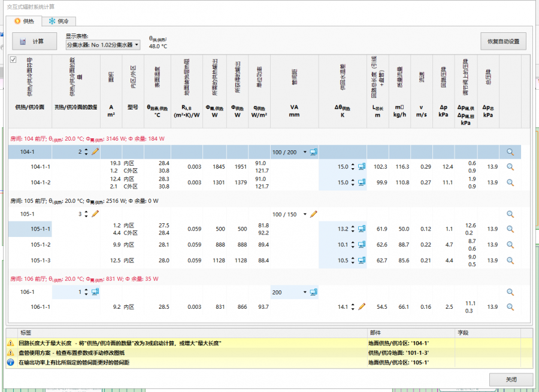The width and height of the screenshot is (539, 392).
Task: Click the magnifier icon in row 105-1-3
Action: pos(510,260)
